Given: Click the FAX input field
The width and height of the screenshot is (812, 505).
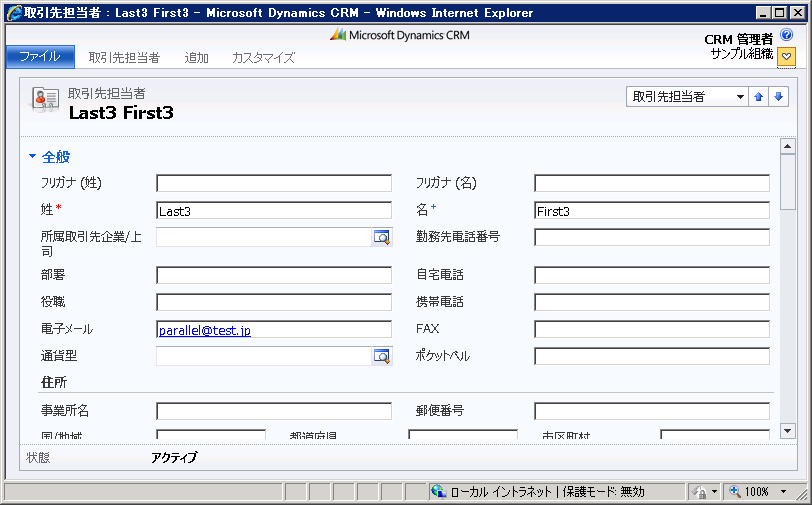Looking at the screenshot, I should click(x=652, y=329).
